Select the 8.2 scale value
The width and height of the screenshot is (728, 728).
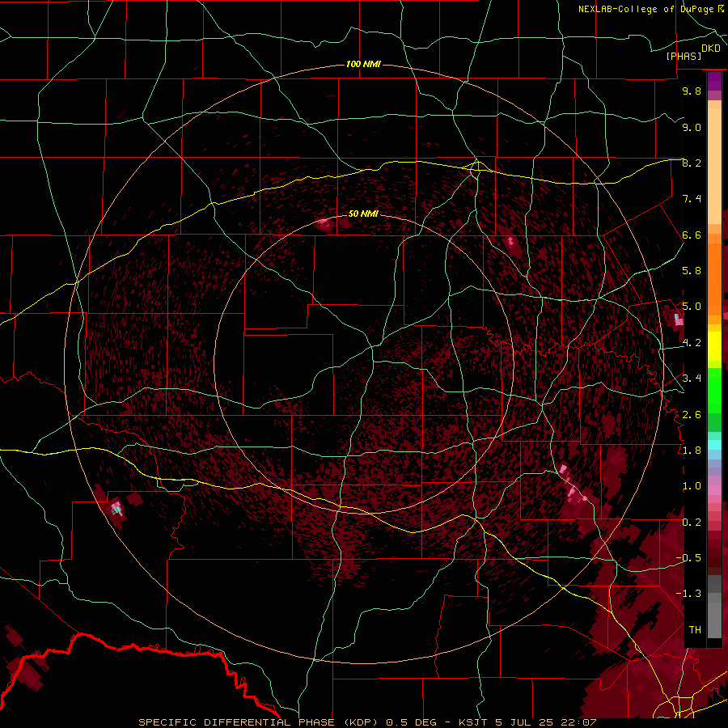(x=692, y=163)
